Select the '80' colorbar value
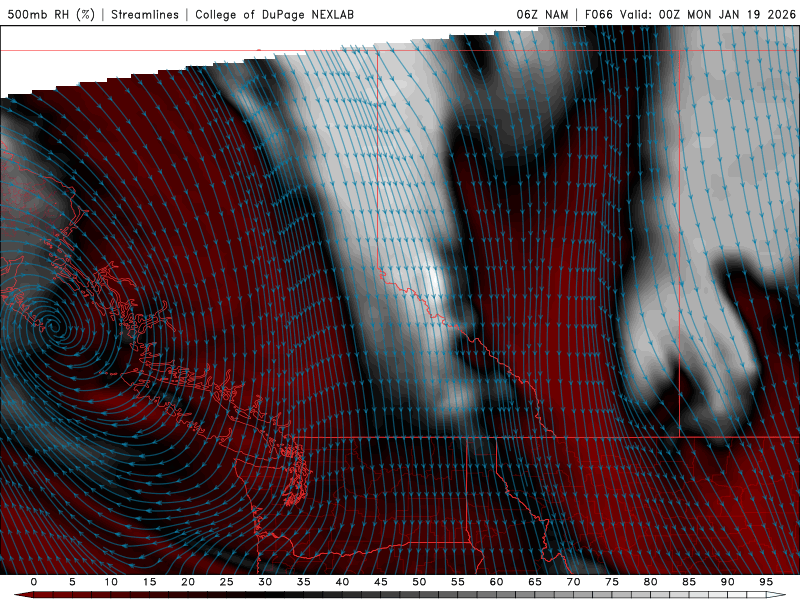This screenshot has height=600, width=800. pos(651,582)
